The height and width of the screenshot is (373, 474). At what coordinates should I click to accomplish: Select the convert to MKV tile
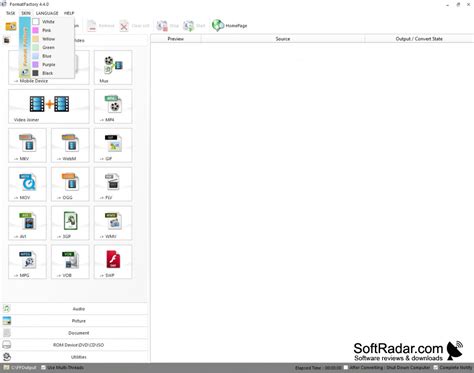[x=27, y=145]
